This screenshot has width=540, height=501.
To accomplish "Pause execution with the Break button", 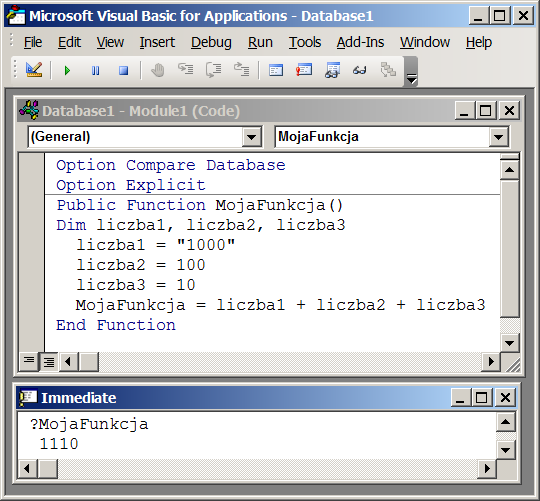I will point(95,71).
